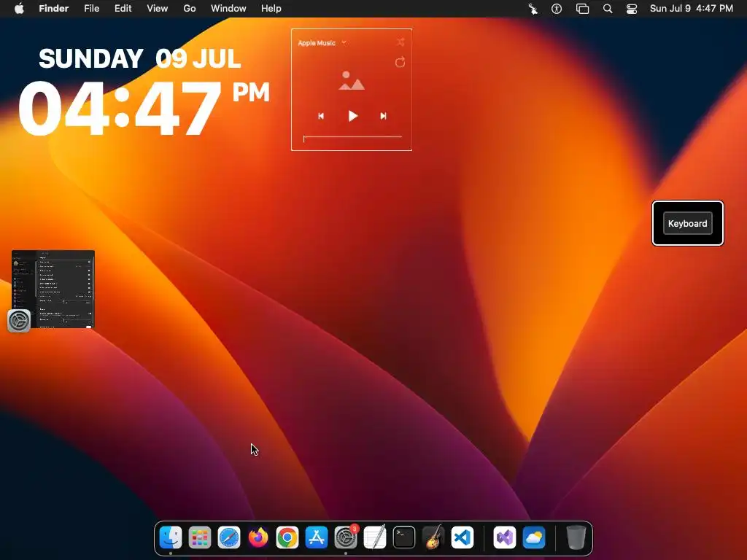Click the Stage Manager windows menu bar icon
The image size is (747, 560).
click(582, 9)
